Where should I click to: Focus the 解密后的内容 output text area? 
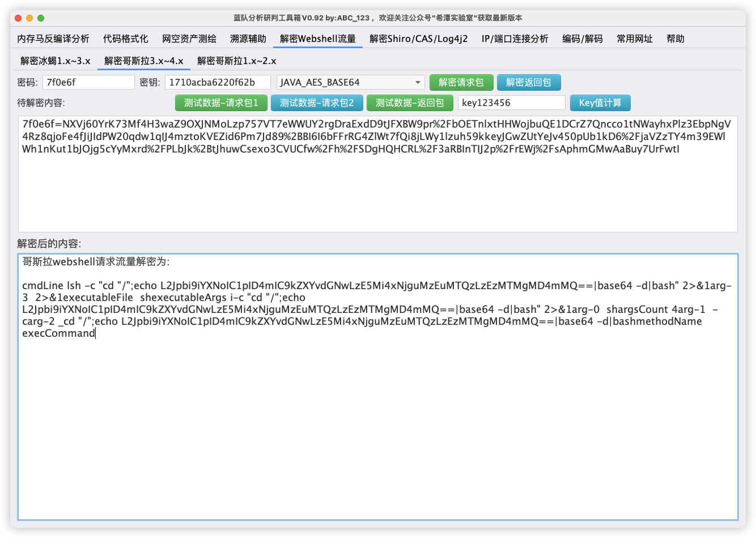coord(378,387)
